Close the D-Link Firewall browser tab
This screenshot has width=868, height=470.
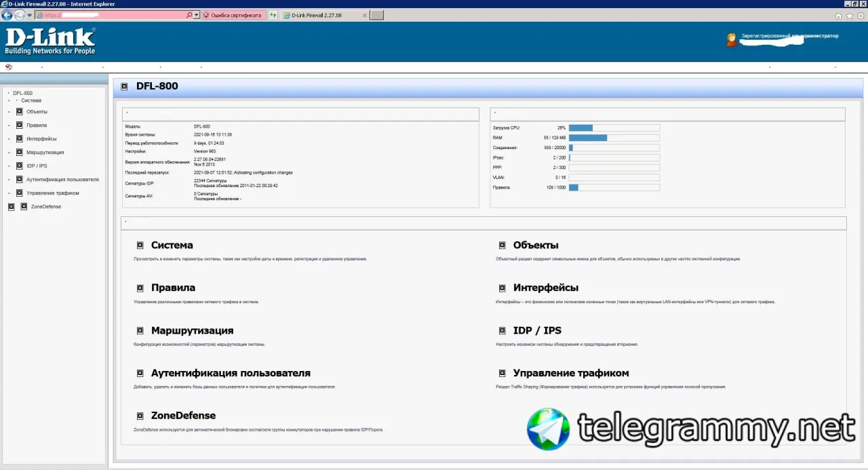point(365,15)
